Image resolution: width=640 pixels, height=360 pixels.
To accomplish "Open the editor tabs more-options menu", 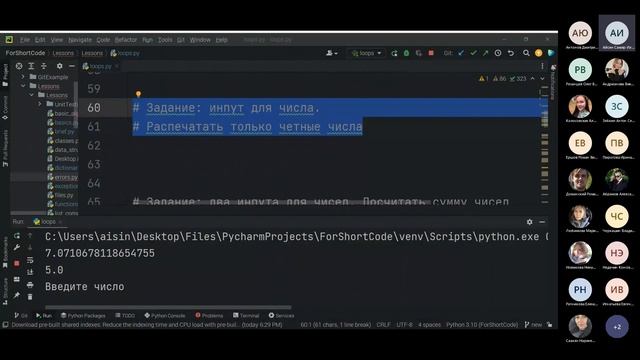I will [x=542, y=66].
